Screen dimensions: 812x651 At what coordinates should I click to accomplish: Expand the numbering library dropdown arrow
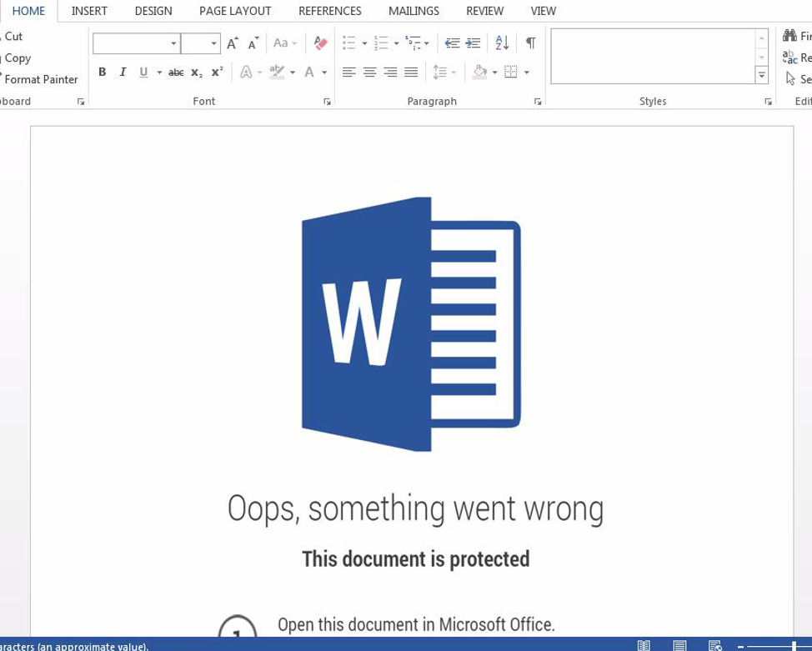click(396, 43)
